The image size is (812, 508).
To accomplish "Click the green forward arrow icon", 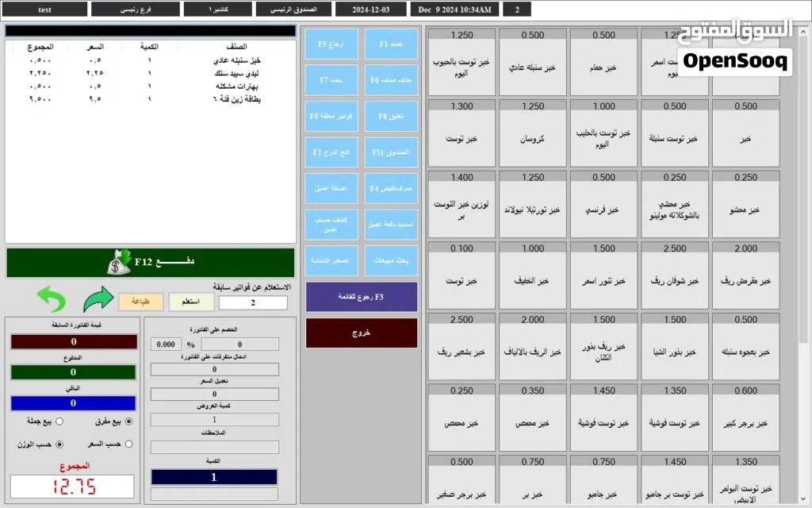I will [x=98, y=299].
